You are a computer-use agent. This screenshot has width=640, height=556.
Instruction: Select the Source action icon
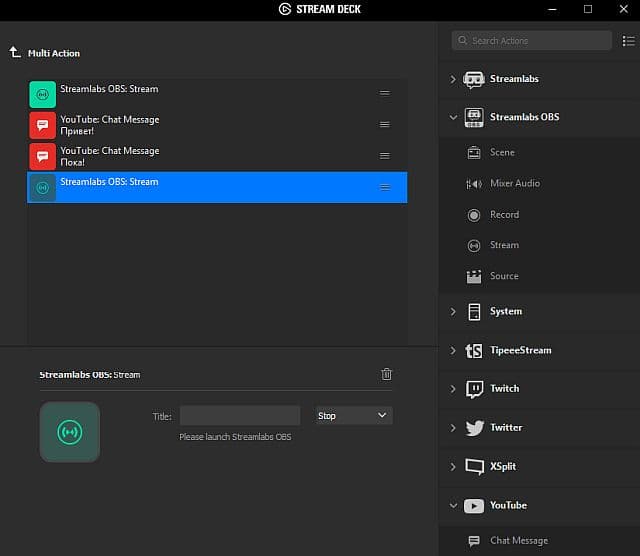tap(474, 276)
